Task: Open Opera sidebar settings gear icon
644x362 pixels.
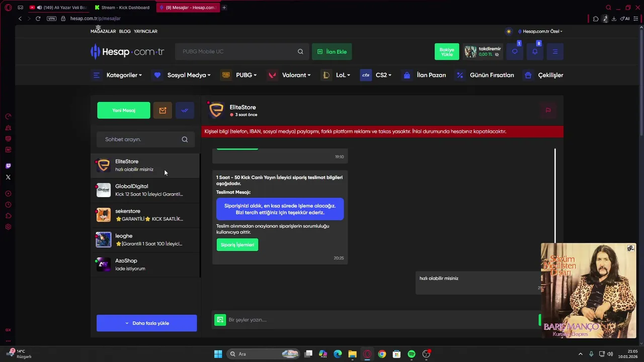Action: pos(8,227)
